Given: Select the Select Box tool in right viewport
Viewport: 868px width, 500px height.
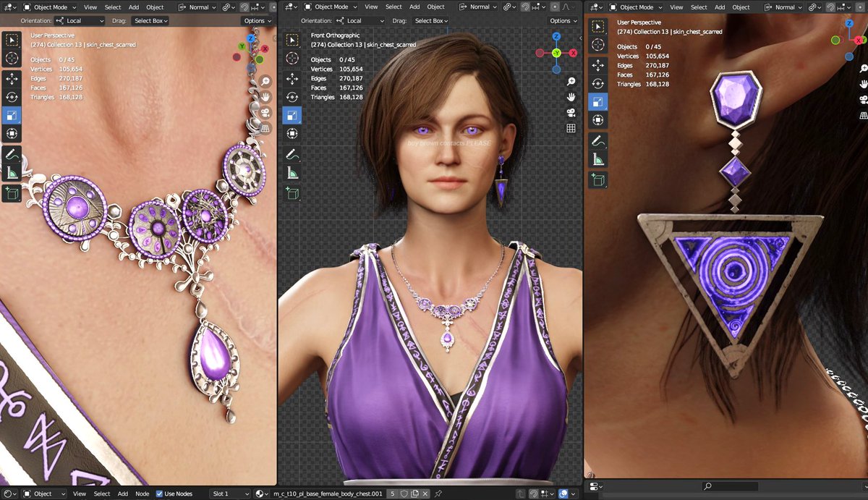Looking at the screenshot, I should pyautogui.click(x=598, y=27).
